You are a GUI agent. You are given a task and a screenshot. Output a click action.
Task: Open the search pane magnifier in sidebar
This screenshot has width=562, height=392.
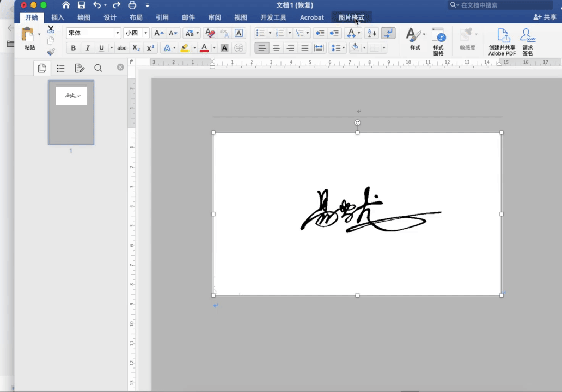98,68
